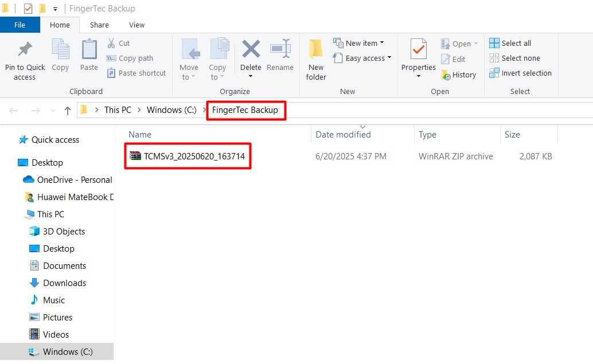Go forward with the forward arrow
Screen dimensions: 593x364
click(x=36, y=111)
